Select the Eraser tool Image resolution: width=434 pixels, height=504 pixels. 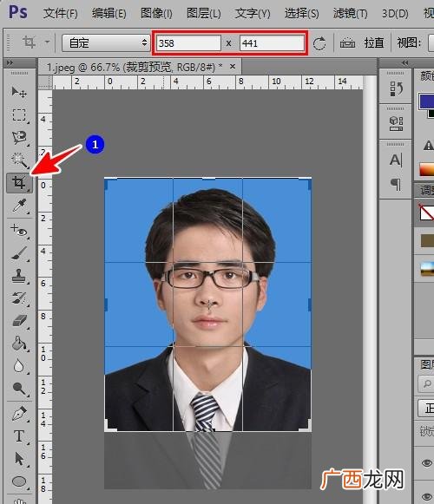pos(19,321)
